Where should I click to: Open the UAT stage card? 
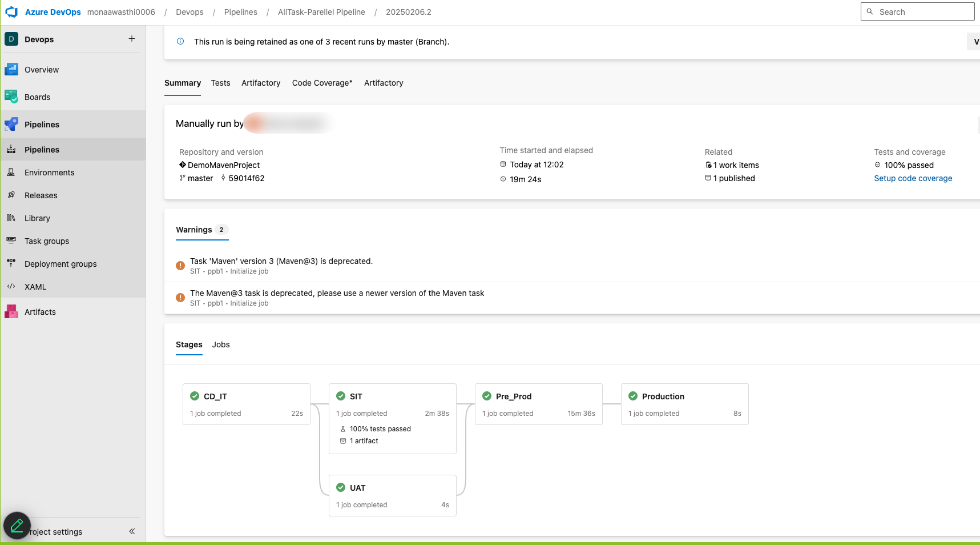tap(393, 495)
